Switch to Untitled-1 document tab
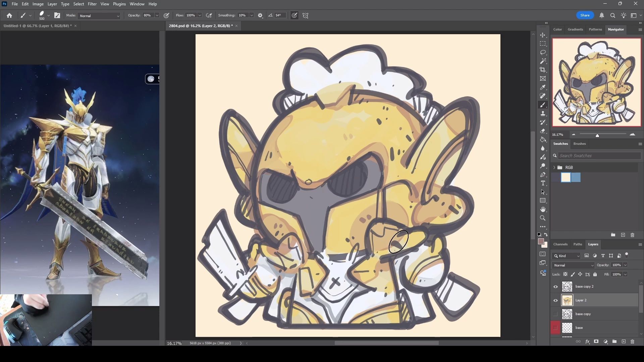The width and height of the screenshot is (644, 362). coord(37,26)
